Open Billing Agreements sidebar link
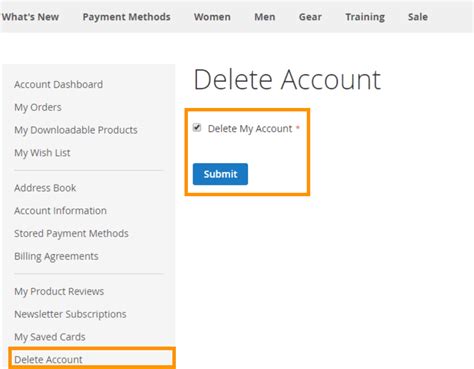 56,256
